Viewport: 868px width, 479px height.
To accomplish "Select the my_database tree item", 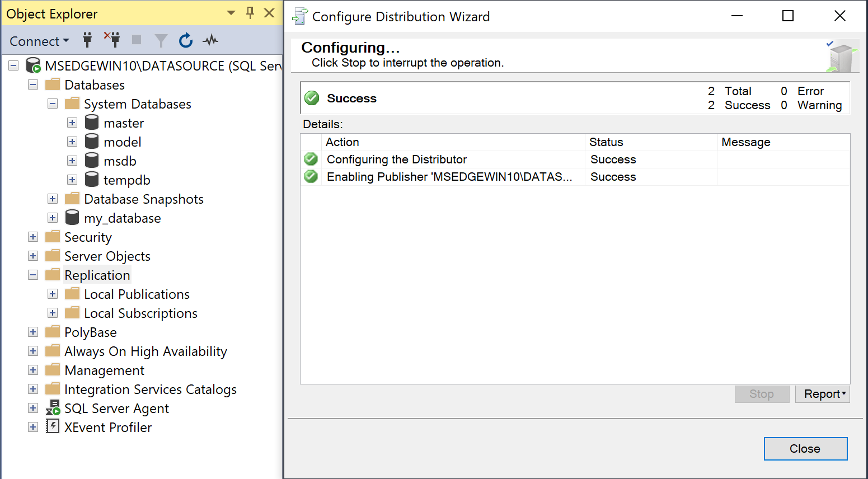I will point(123,218).
